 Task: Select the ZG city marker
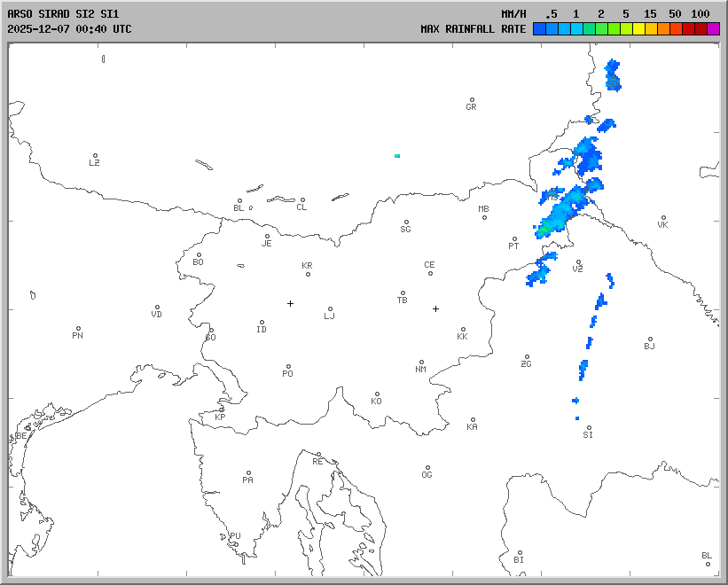(527, 357)
